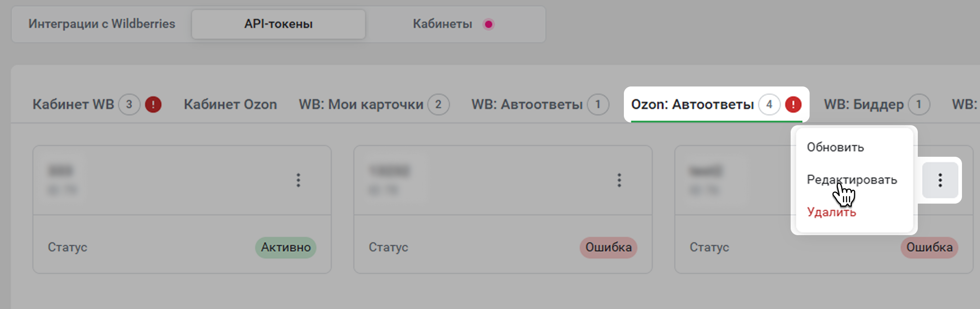Screen dimensions: 980x309
Task: Click warning icon on Ozon: Автоответы tab
Action: point(793,105)
